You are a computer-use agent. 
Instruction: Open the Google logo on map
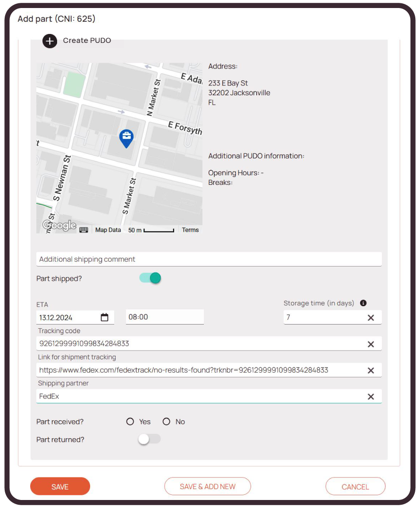tap(59, 226)
